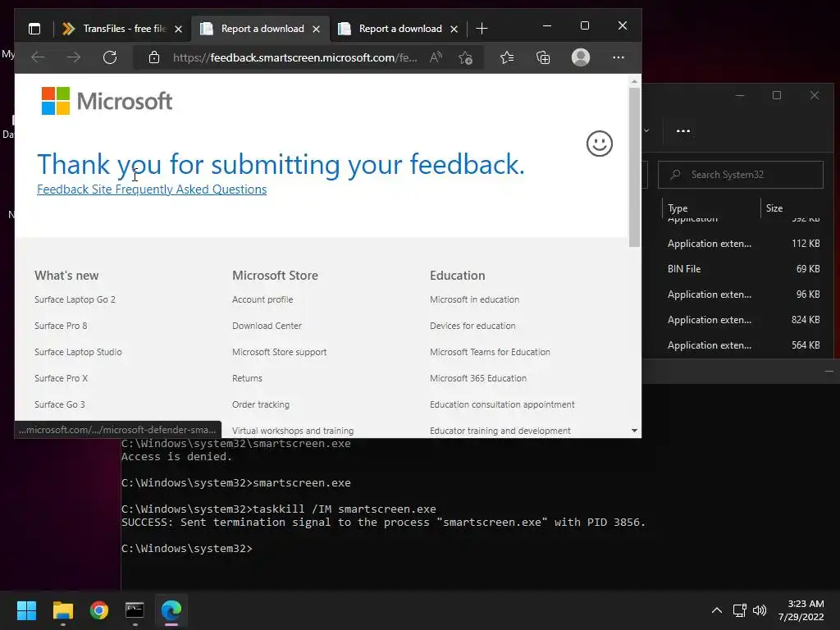Open the Surface Go 3 link
This screenshot has width=840, height=630.
point(59,404)
